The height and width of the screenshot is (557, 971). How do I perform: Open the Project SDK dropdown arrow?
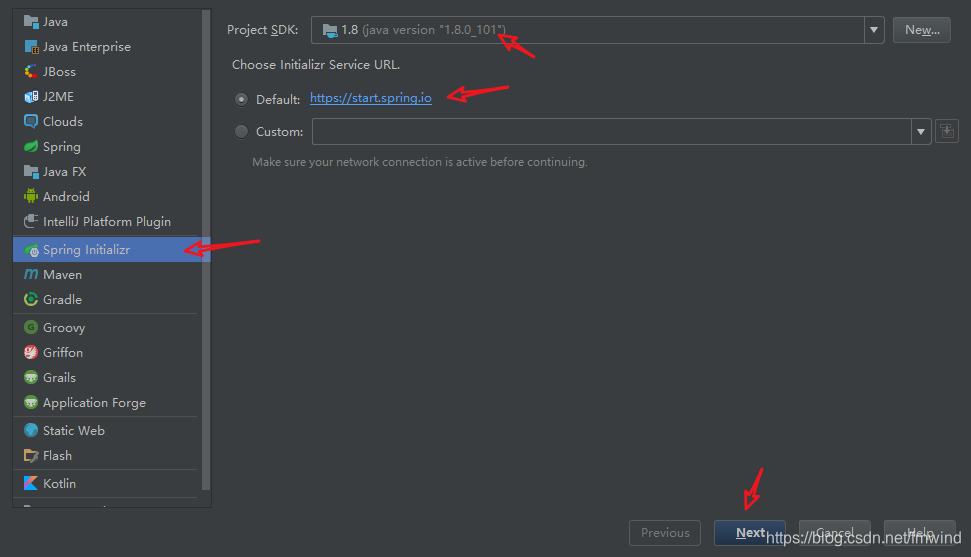[874, 30]
